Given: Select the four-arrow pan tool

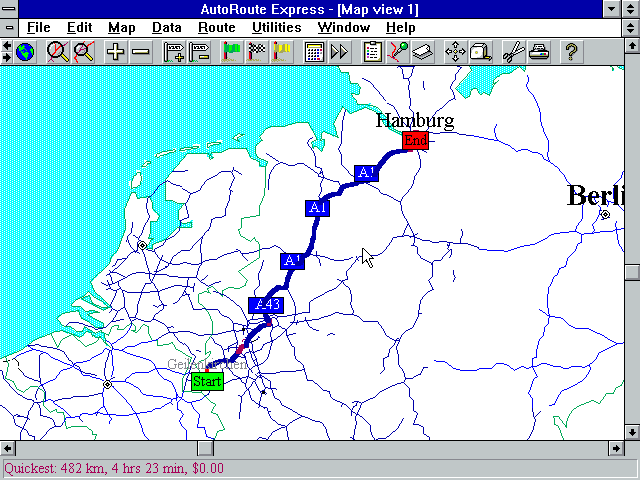Looking at the screenshot, I should 455,52.
